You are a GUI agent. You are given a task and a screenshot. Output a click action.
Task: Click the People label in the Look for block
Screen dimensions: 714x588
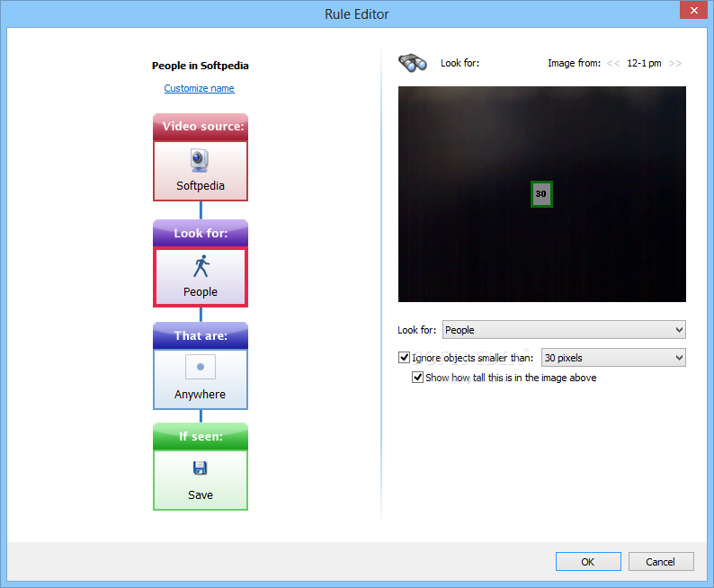pyautogui.click(x=201, y=291)
